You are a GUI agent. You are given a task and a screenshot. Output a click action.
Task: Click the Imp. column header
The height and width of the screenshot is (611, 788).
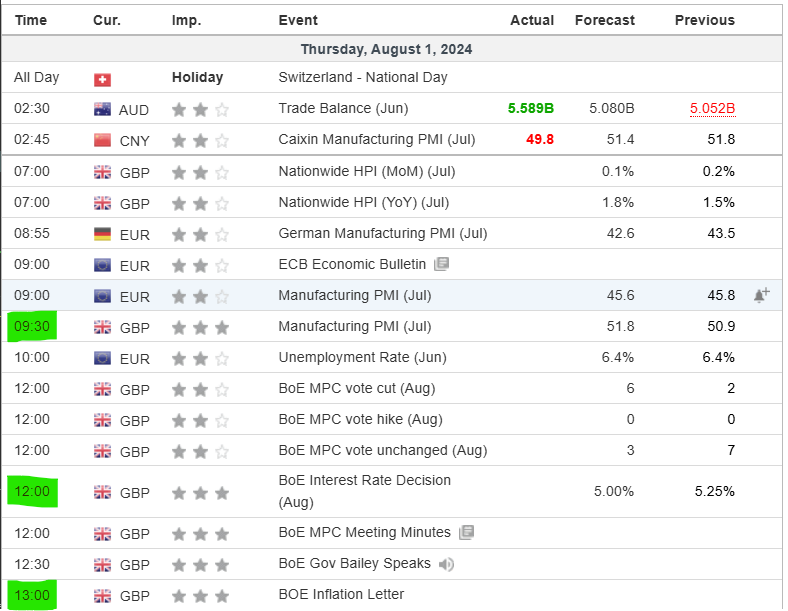tap(186, 20)
